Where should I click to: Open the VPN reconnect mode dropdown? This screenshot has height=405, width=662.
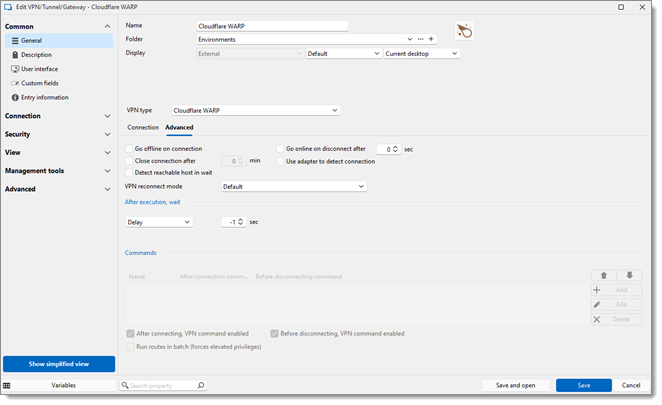(294, 187)
